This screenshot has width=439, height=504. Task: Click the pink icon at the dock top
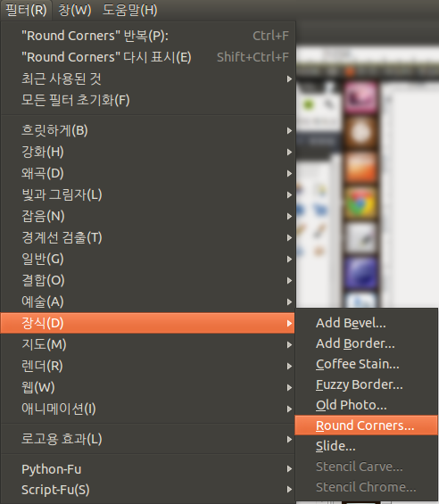[x=360, y=97]
